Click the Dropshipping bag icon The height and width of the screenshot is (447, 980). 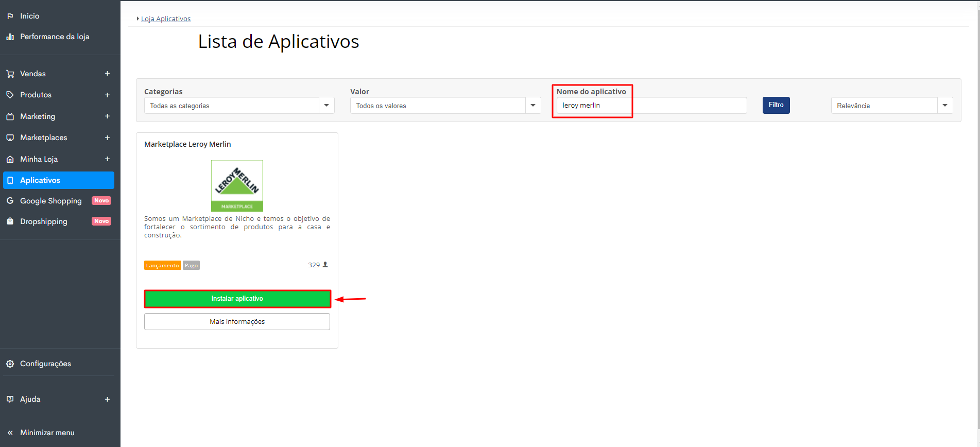pos(10,221)
